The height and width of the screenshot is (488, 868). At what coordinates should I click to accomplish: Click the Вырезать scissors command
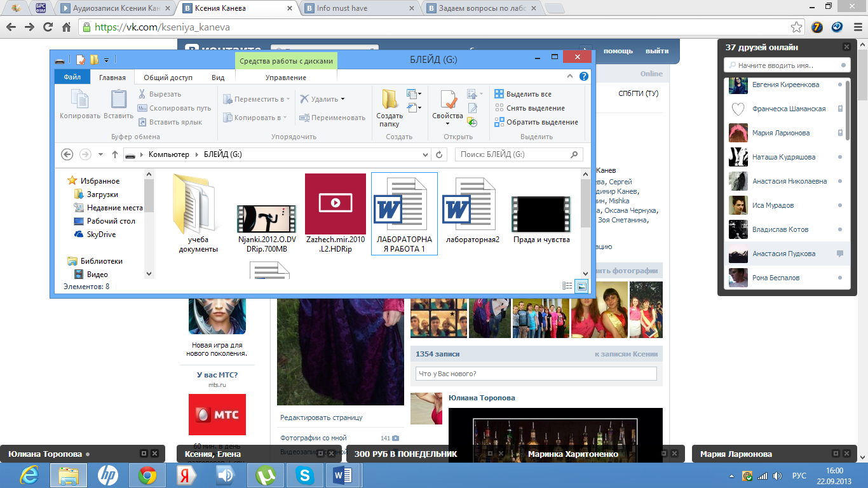[159, 94]
